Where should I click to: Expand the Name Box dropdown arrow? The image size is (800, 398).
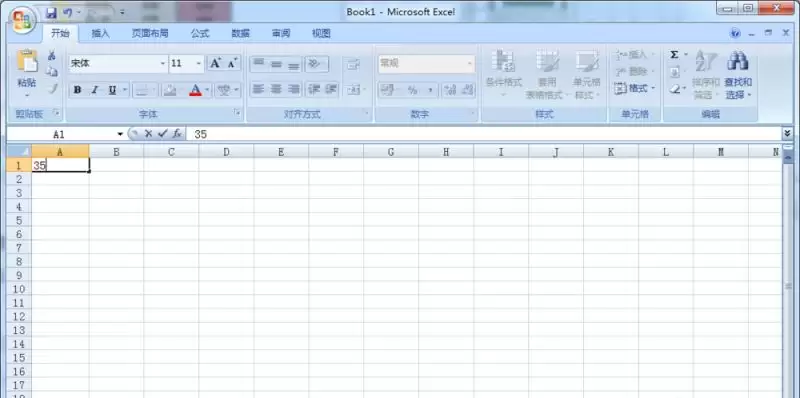pyautogui.click(x=120, y=134)
